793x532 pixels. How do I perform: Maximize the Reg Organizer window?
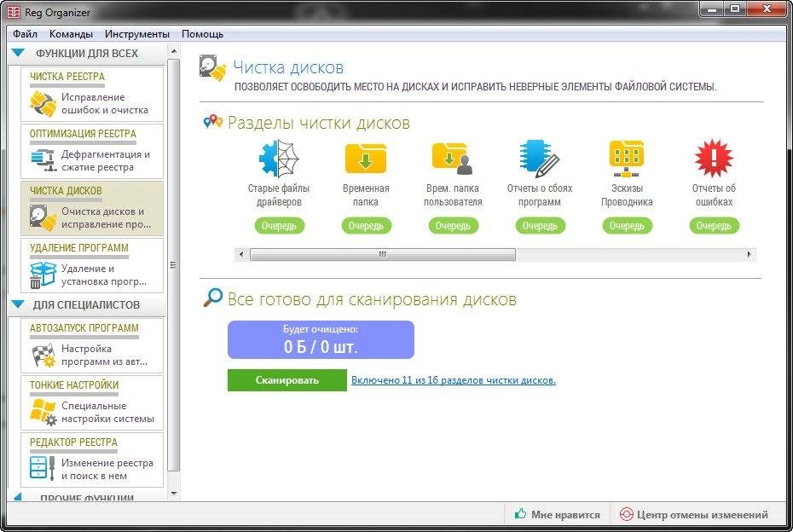(736, 9)
